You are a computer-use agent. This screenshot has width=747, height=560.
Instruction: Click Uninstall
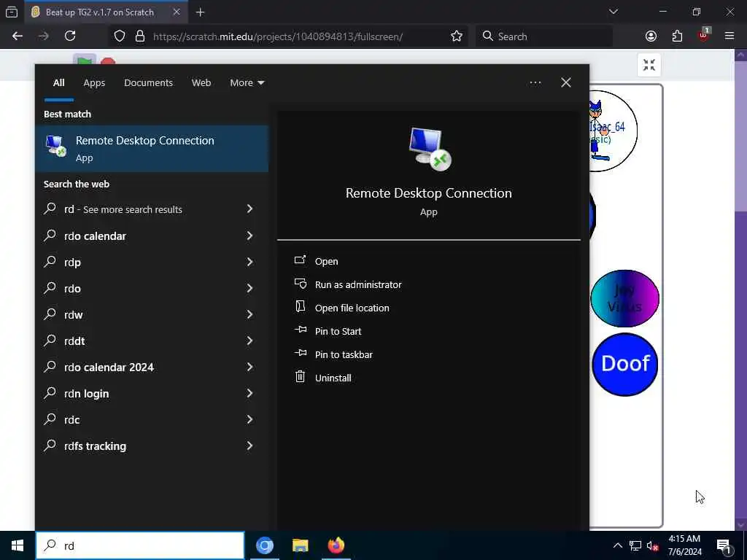tap(333, 378)
